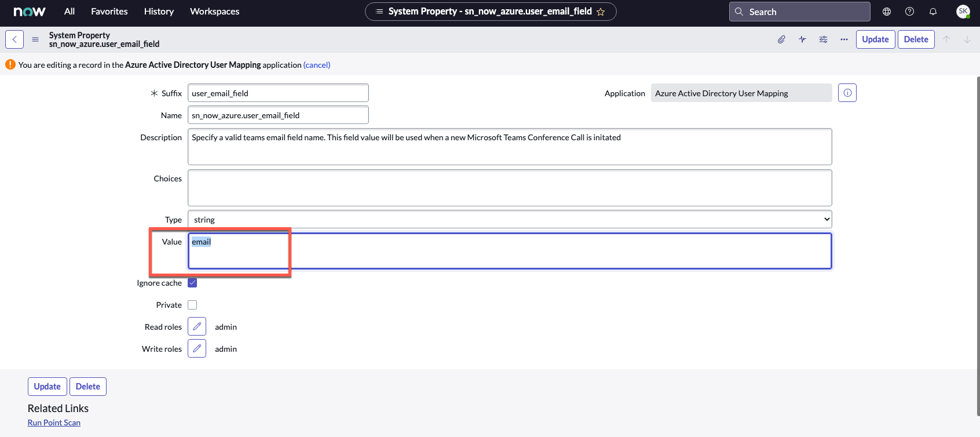Click the global Search box
980x437 pixels.
[799, 12]
